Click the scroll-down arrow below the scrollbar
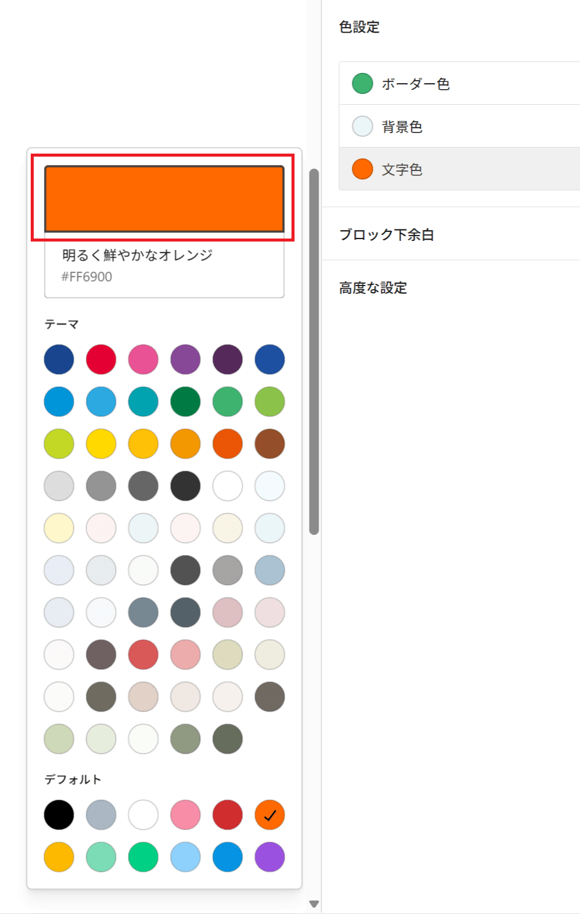Viewport: 580px width, 924px height. point(314,904)
